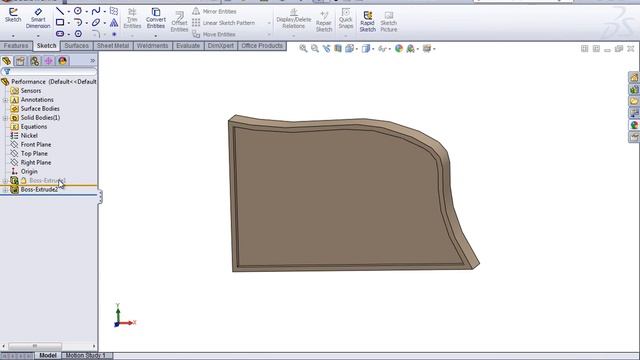
Task: Open Circle tool dropdown arrow
Action: click(x=86, y=11)
